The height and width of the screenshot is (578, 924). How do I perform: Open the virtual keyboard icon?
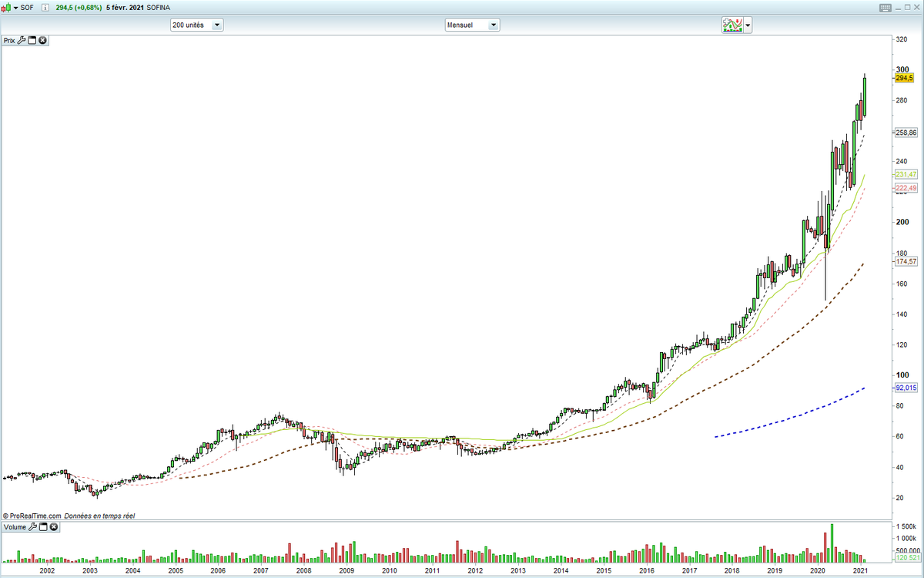885,7
